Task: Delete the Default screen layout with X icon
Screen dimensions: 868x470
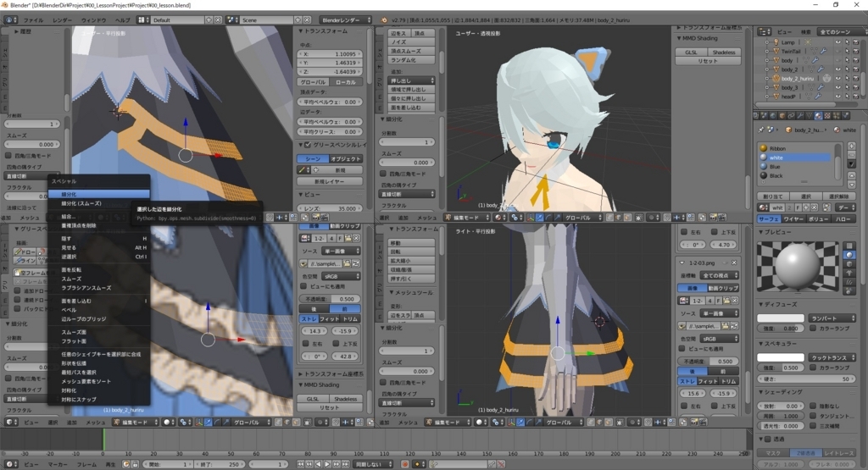Action: coord(218,20)
